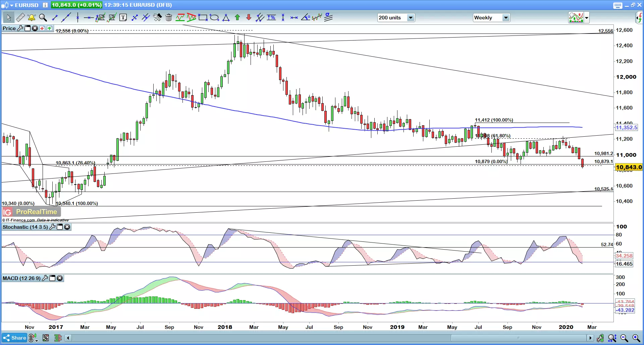Move Price panel up with green arrow
The width and height of the screenshot is (644, 345).
tap(50, 28)
